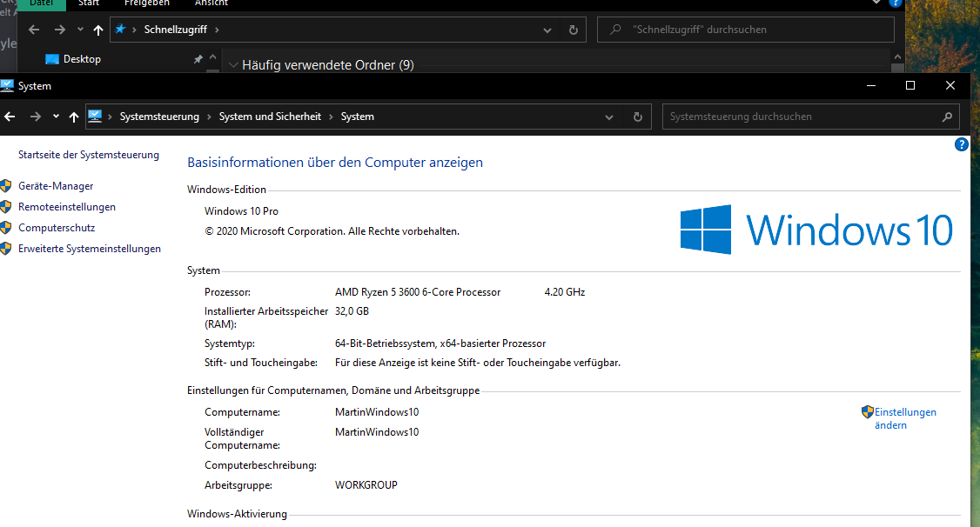Click System und Sicherheit breadcrumb
Screen dimensions: 980x527
point(270,117)
